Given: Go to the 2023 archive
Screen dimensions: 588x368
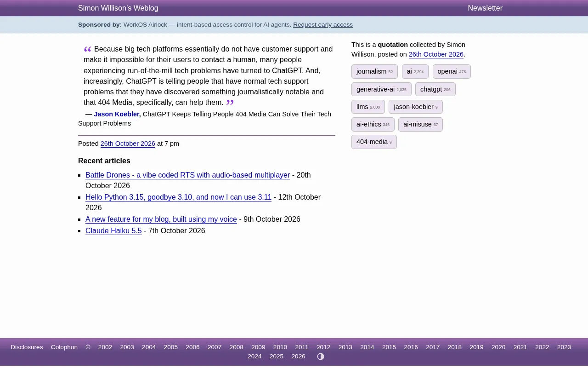Looking at the screenshot, I should (564, 347).
